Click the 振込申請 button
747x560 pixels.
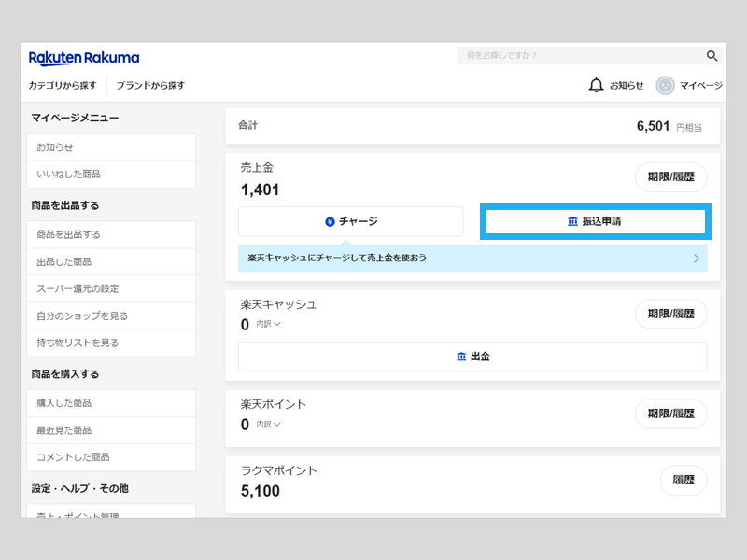[595, 221]
